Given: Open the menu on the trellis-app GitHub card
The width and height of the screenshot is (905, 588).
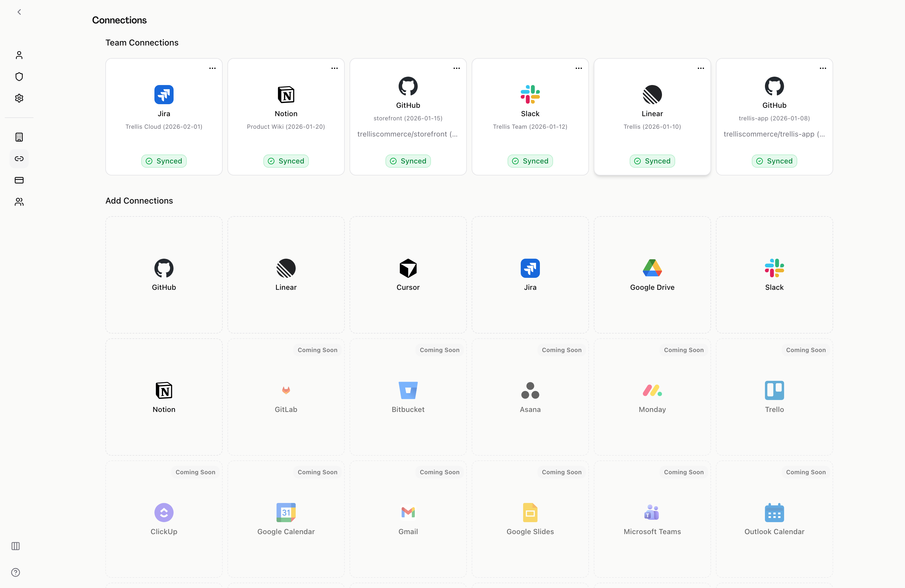Looking at the screenshot, I should (822, 68).
